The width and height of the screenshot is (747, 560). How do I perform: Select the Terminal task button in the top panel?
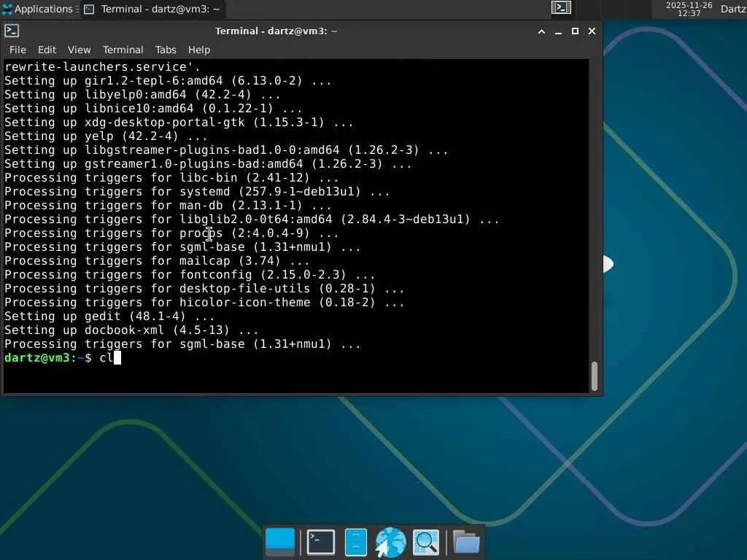click(152, 9)
